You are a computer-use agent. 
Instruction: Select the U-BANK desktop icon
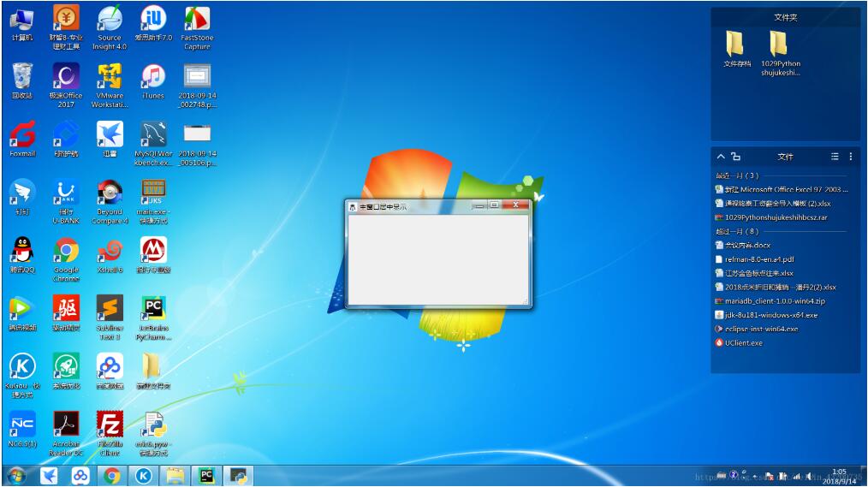click(66, 202)
